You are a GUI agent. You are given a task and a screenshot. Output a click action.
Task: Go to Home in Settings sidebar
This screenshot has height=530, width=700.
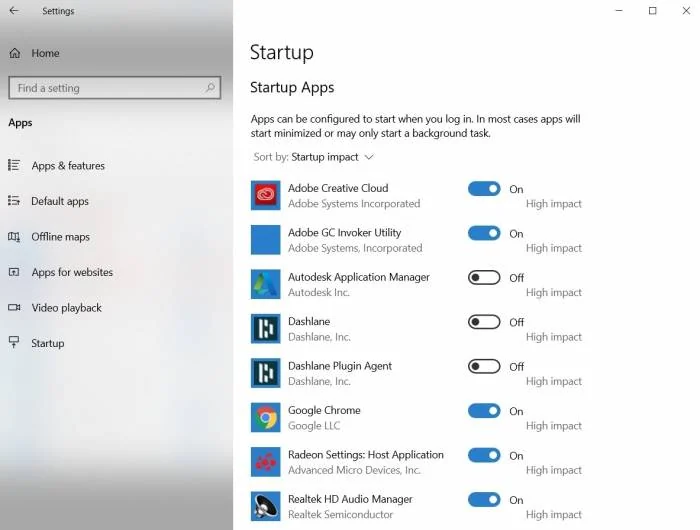pyautogui.click(x=45, y=53)
